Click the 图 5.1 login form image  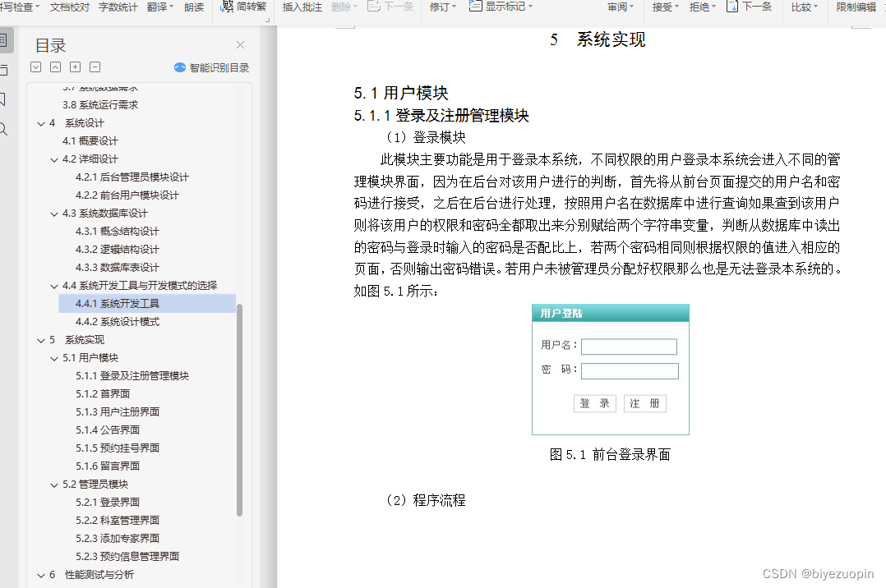[x=610, y=370]
